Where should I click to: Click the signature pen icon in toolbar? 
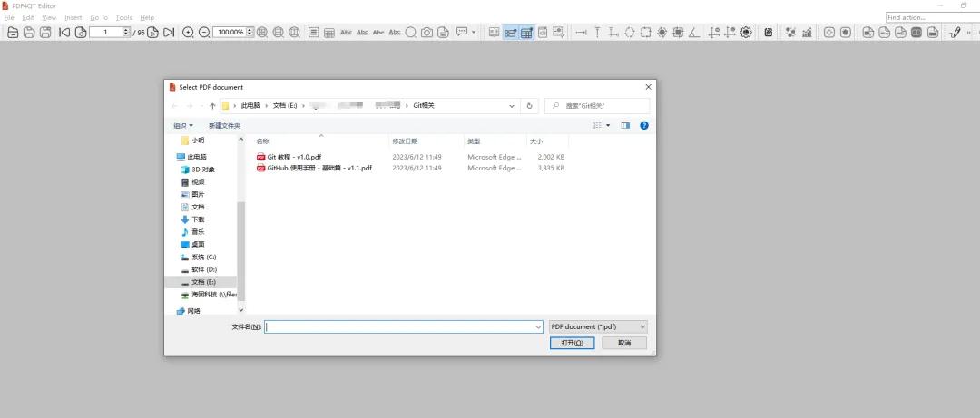[955, 33]
